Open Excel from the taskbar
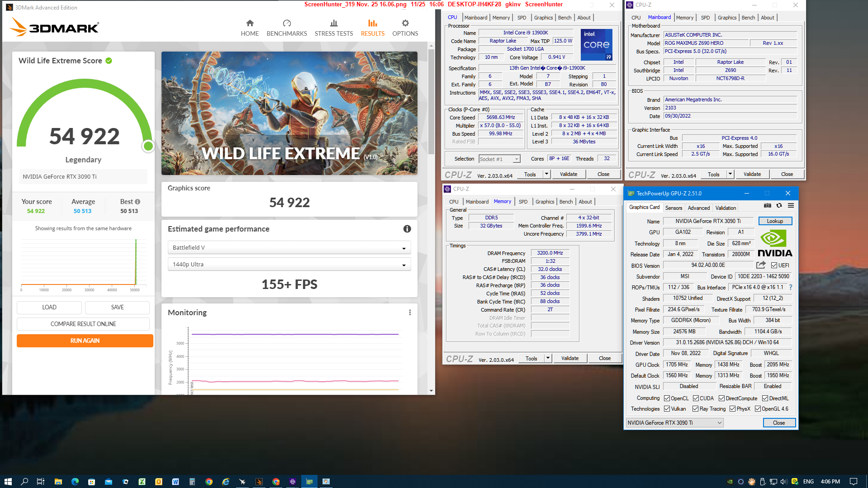The image size is (868, 488). pos(142,482)
